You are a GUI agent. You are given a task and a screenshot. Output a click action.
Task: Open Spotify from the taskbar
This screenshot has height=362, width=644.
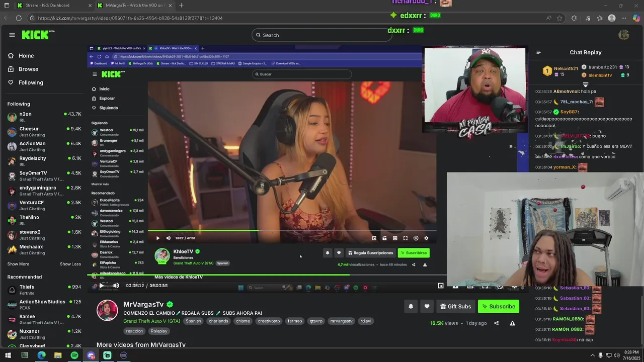(x=74, y=355)
